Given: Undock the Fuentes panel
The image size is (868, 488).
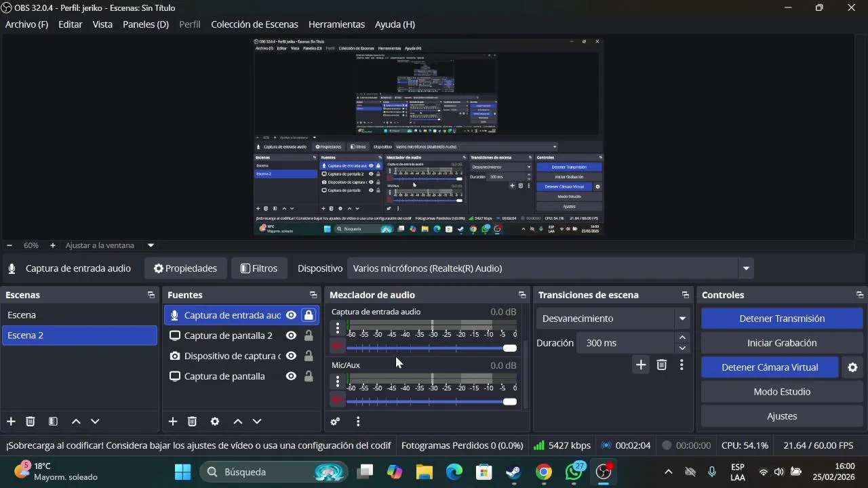Looking at the screenshot, I should click(313, 295).
